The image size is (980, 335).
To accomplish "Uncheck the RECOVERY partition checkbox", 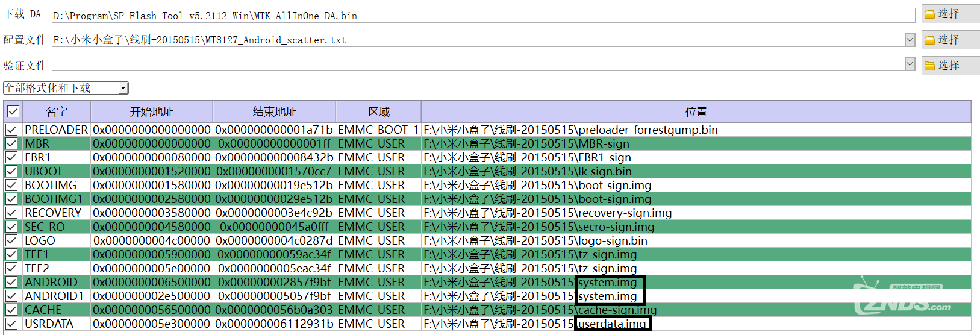I will point(11,213).
